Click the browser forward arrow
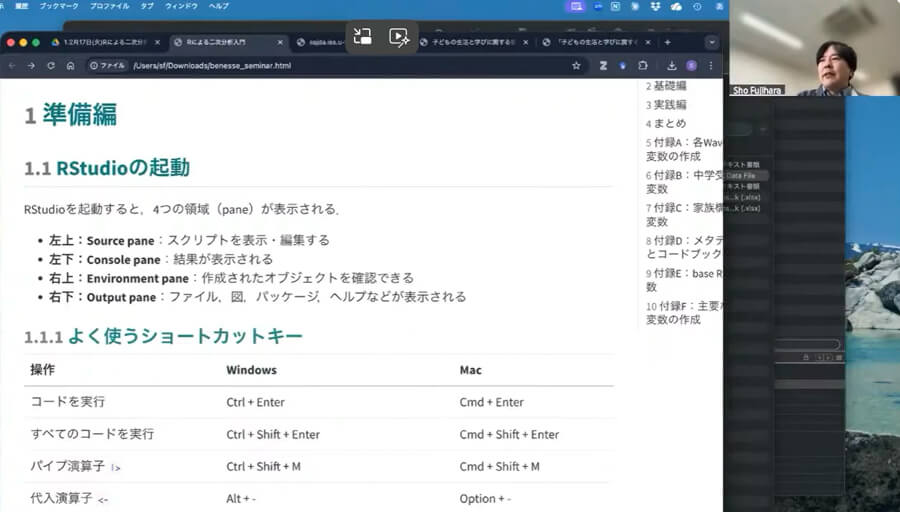 31,65
